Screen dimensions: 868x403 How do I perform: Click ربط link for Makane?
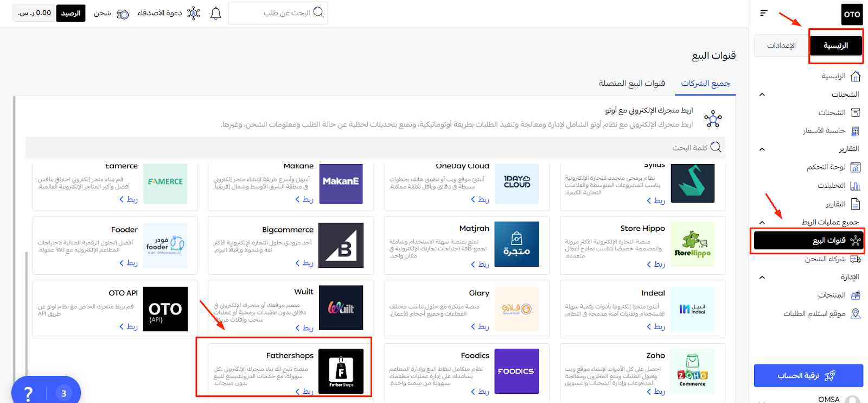coord(304,199)
